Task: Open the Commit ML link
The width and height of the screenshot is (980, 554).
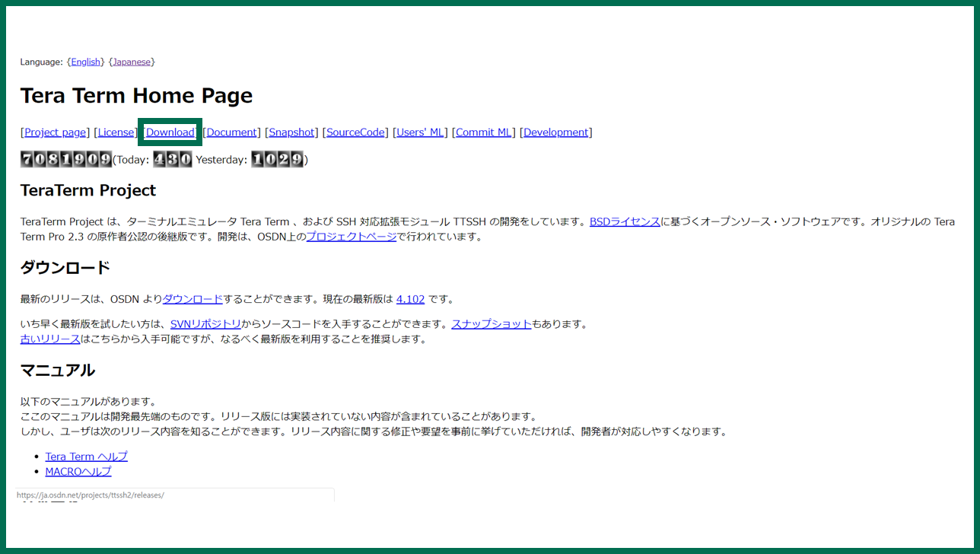Action: tap(484, 132)
